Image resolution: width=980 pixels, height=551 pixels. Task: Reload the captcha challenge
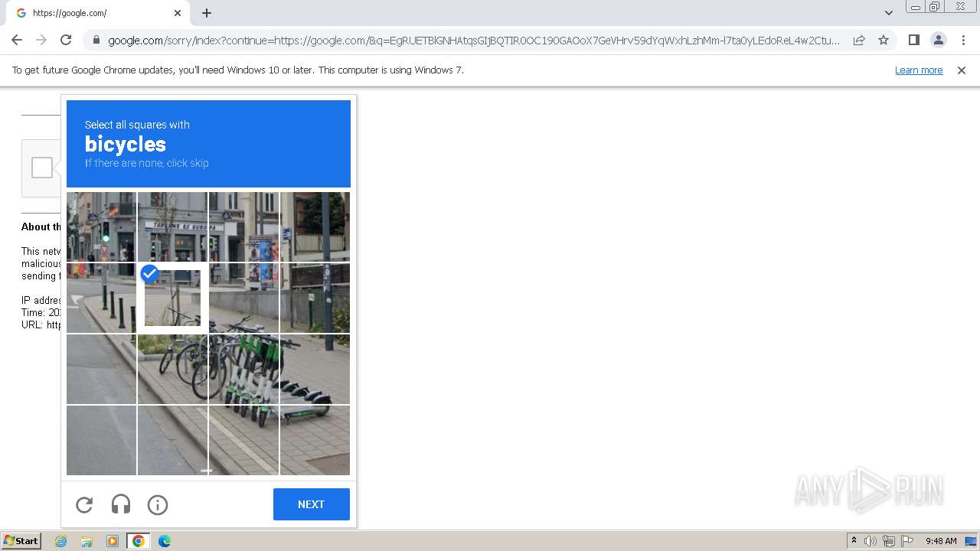84,504
